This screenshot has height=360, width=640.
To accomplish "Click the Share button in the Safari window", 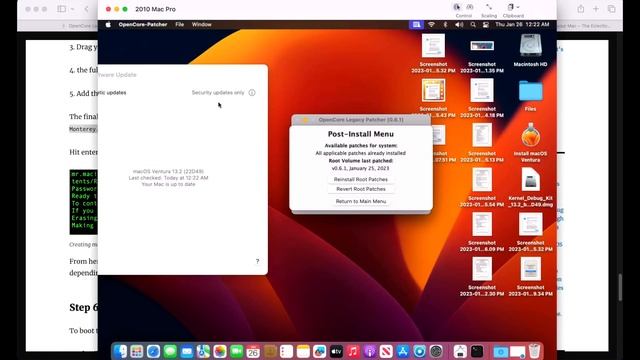I will tap(581, 9).
